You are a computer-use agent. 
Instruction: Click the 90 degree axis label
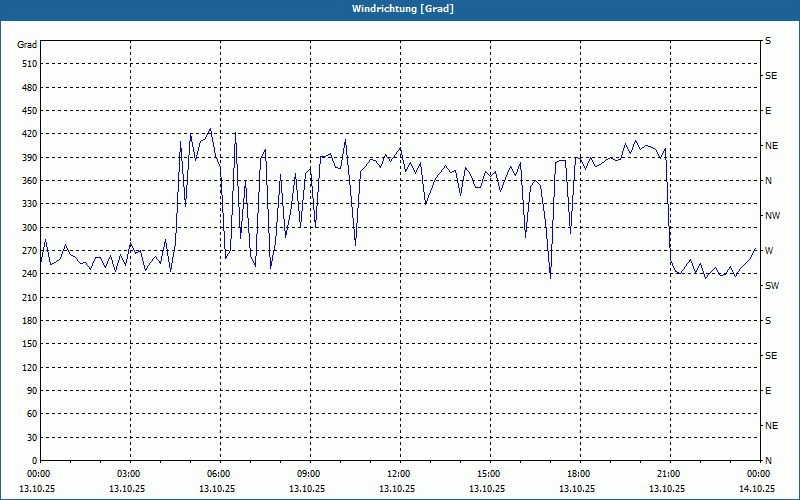(x=32, y=391)
